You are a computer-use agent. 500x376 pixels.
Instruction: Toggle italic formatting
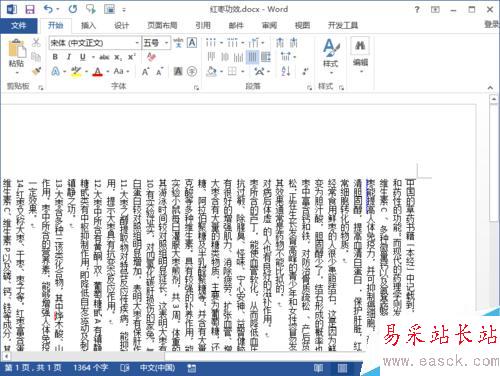click(x=69, y=57)
